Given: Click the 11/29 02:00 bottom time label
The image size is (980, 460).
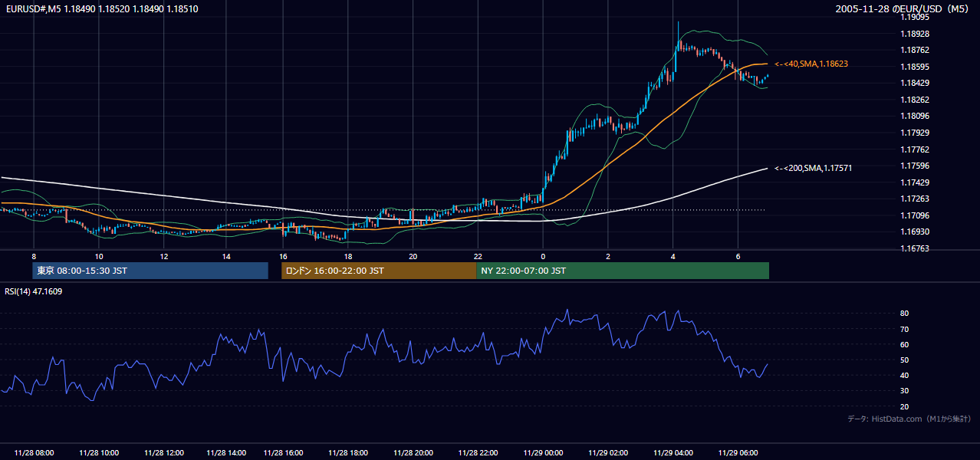Looking at the screenshot, I should (608, 453).
